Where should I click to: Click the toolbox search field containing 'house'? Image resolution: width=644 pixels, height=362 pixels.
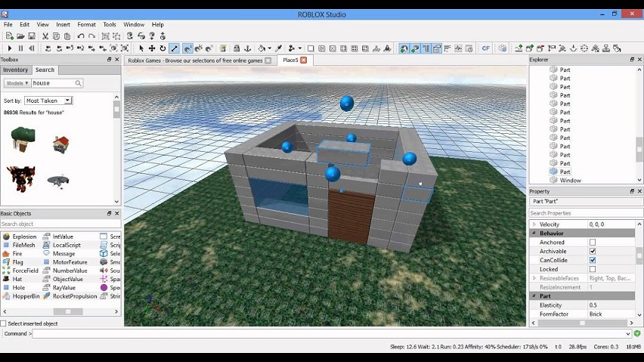coord(53,83)
